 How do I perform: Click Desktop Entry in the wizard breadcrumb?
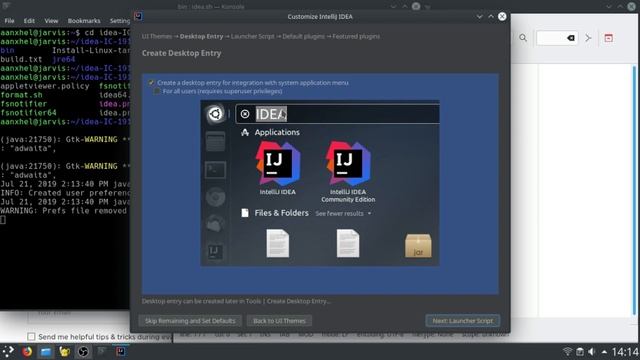(202, 36)
